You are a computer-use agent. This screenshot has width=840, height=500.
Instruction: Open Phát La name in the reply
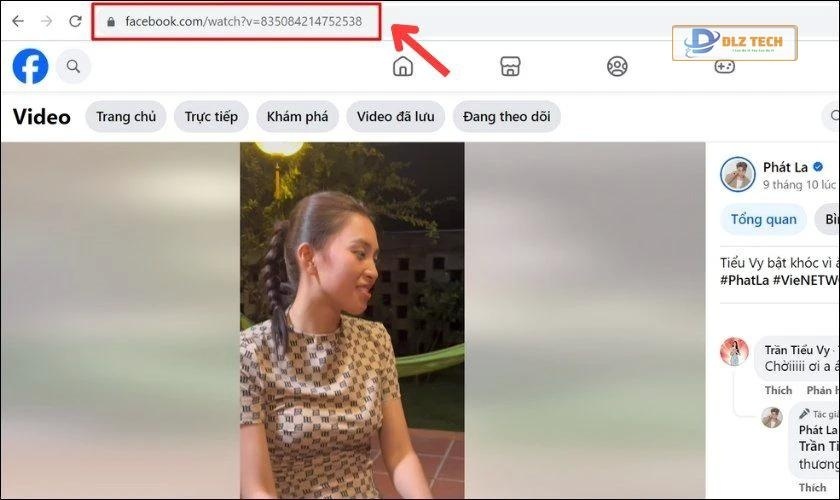[818, 430]
